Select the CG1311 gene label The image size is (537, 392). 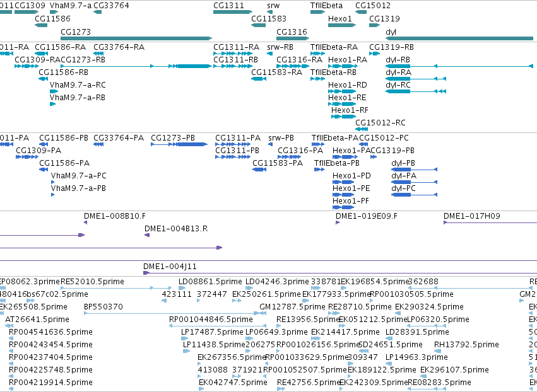[229, 6]
